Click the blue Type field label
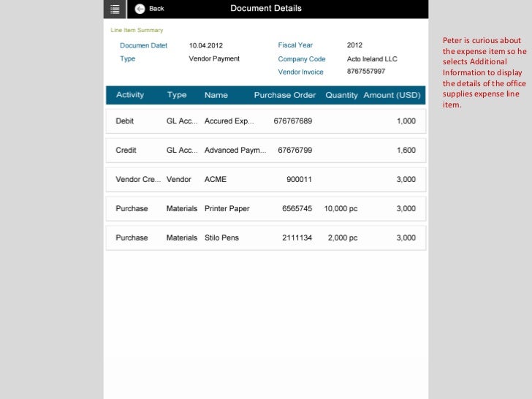Screen dimensions: 532x399 click(x=128, y=58)
